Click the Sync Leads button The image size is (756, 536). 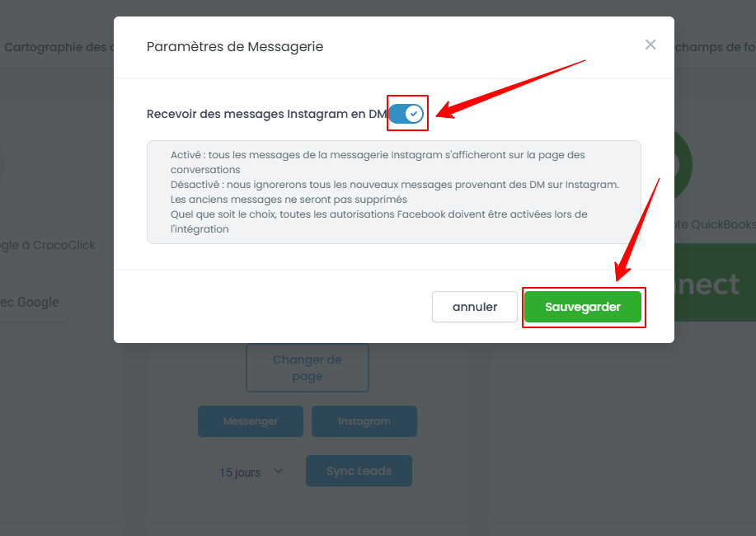point(359,471)
